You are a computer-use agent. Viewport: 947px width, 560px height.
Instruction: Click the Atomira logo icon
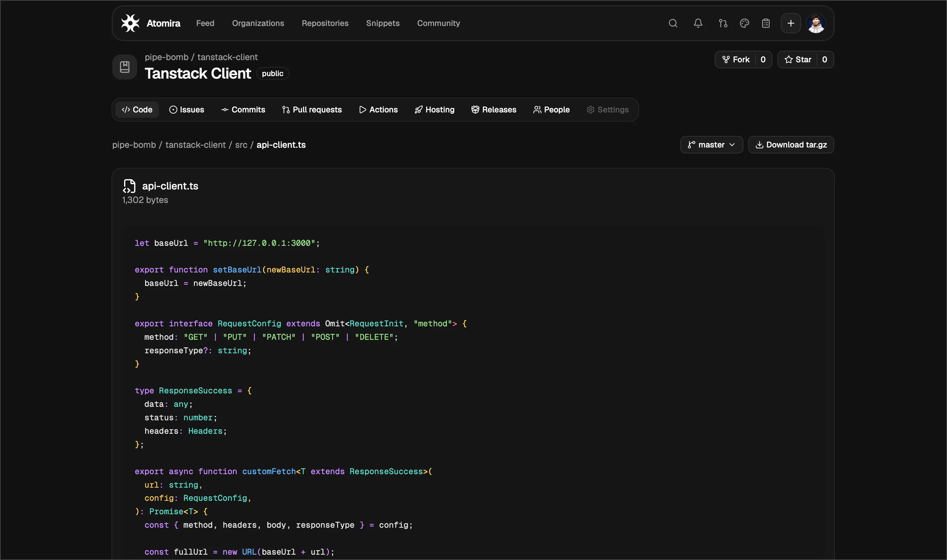tap(130, 23)
